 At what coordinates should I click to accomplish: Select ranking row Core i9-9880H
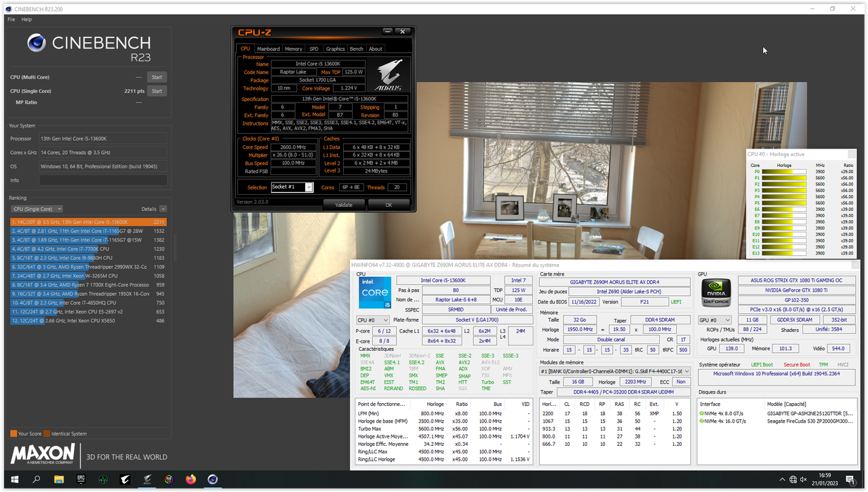(x=88, y=258)
